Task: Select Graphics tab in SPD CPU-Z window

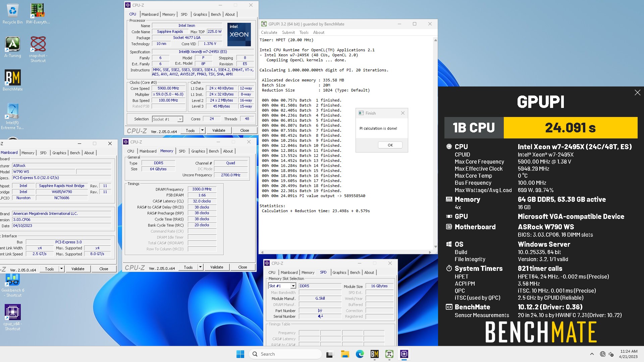Action: point(339,273)
